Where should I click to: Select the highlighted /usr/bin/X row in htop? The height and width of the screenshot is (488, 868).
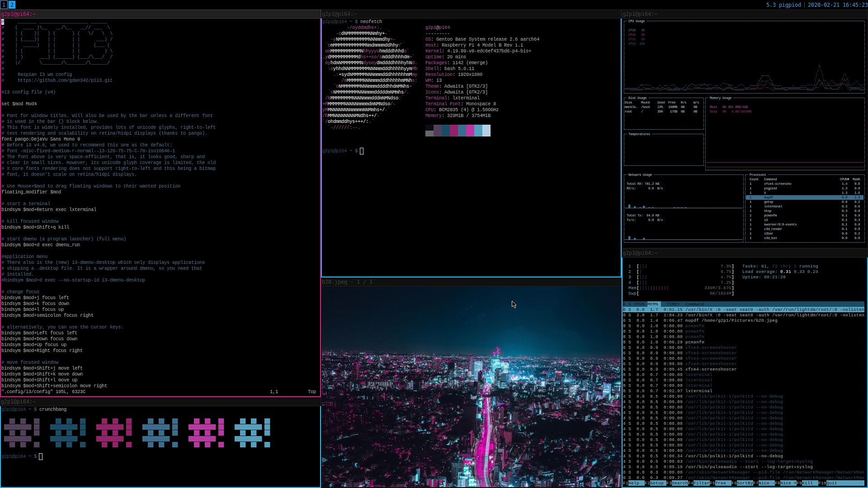pos(744,310)
